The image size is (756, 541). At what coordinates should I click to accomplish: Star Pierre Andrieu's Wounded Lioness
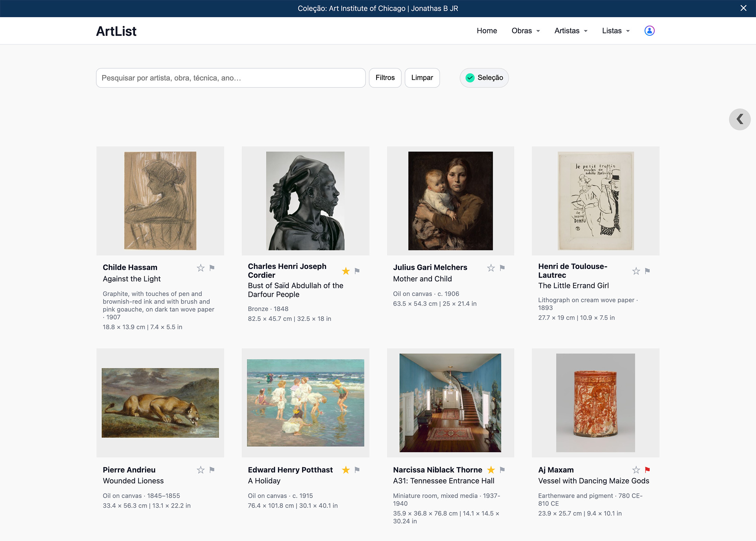(x=201, y=470)
